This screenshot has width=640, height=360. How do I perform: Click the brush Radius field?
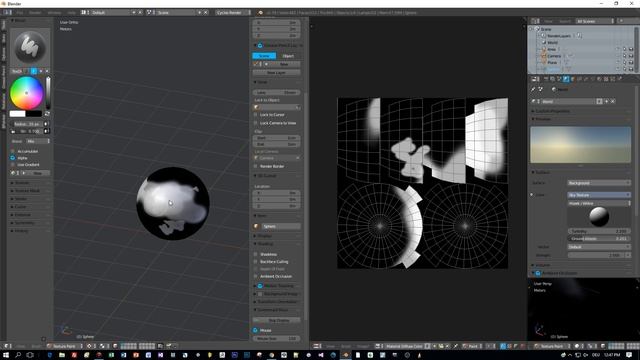click(x=26, y=124)
